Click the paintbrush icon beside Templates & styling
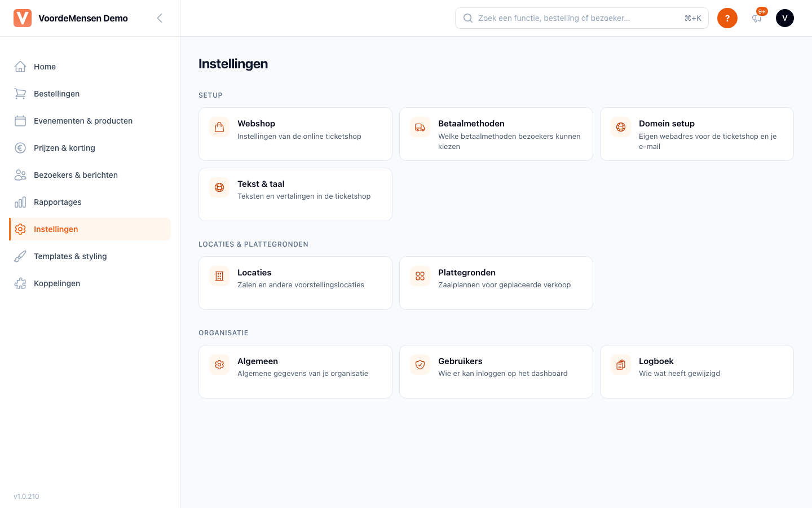 pos(20,256)
